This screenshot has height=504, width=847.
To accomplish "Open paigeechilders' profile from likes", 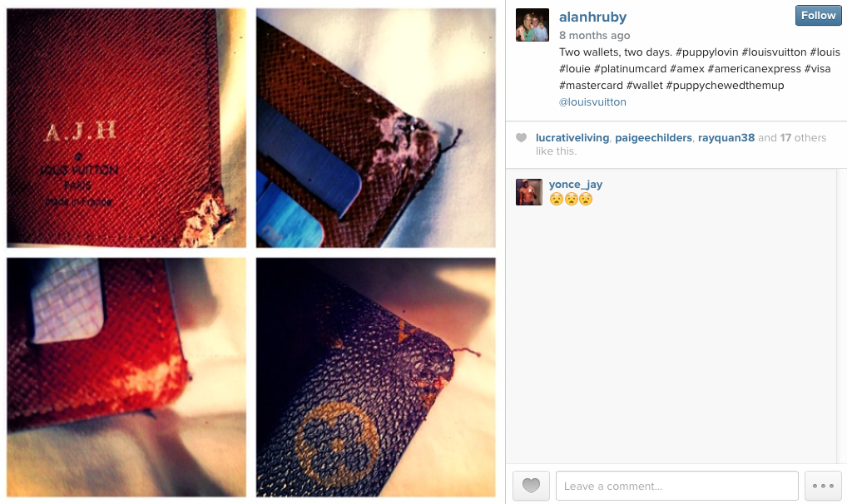I will click(x=654, y=138).
